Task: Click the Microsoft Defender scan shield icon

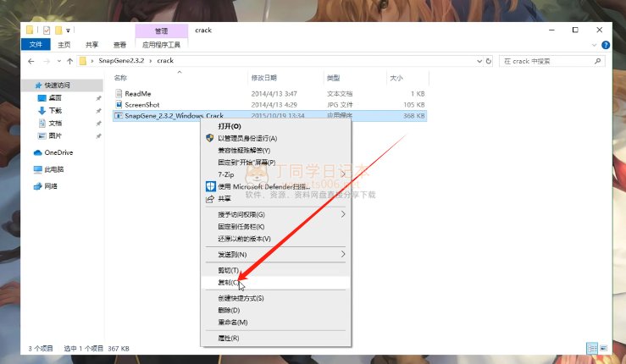Action: pos(210,186)
